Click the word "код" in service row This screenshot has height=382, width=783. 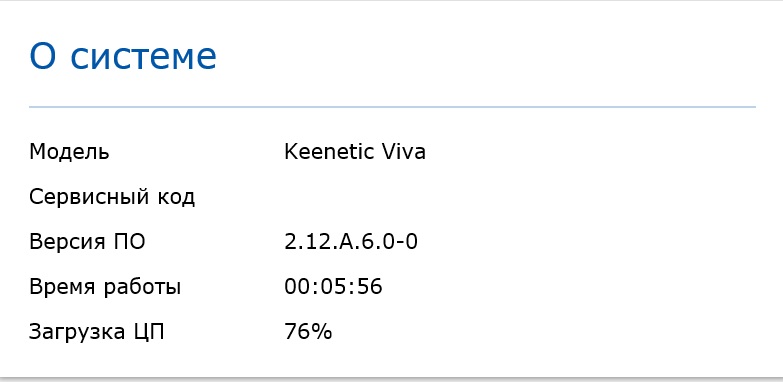tap(176, 198)
